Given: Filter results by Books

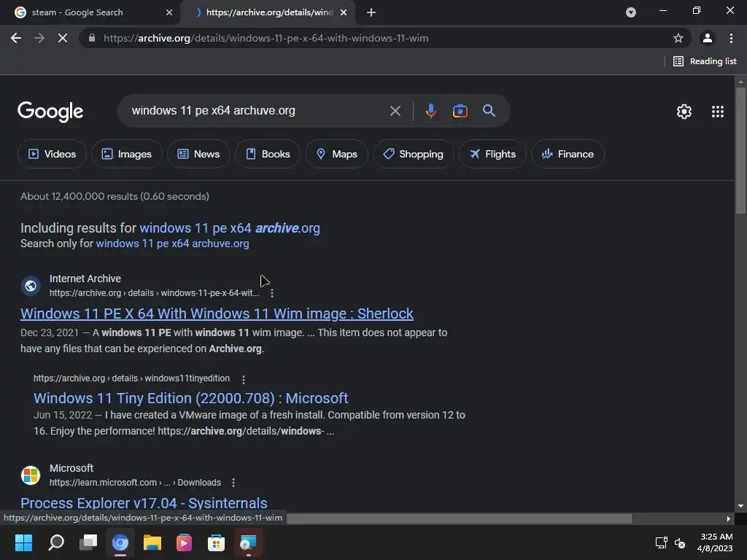Looking at the screenshot, I should tap(267, 154).
